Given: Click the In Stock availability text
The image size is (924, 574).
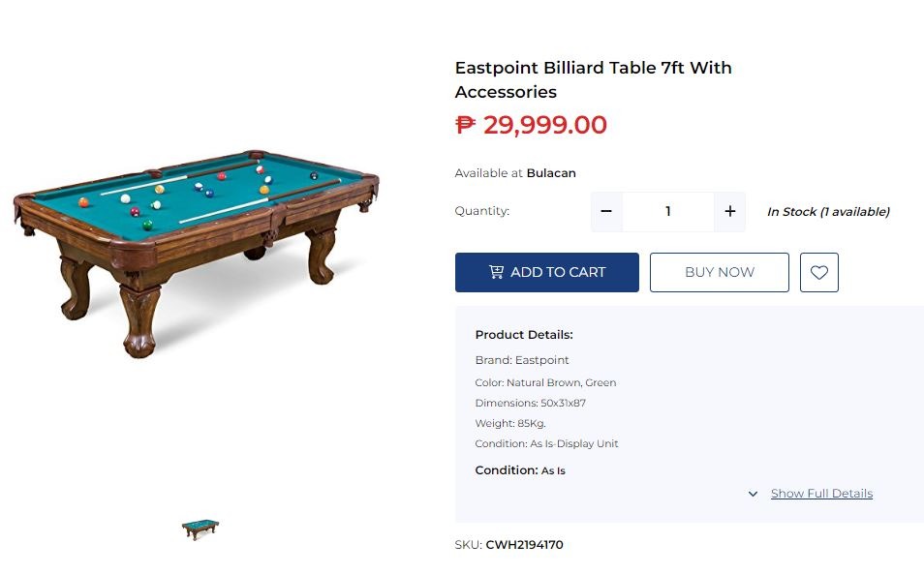Looking at the screenshot, I should click(x=828, y=211).
